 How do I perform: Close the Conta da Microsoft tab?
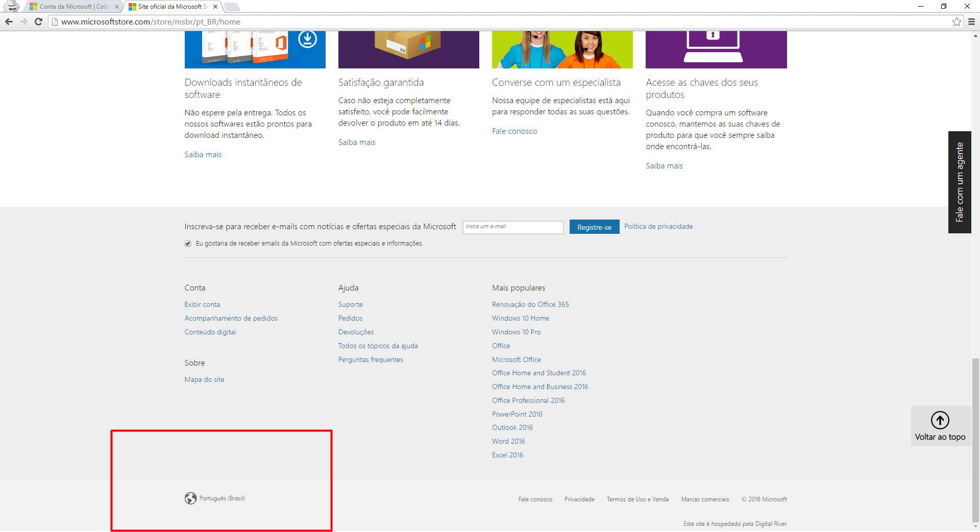coord(117,7)
